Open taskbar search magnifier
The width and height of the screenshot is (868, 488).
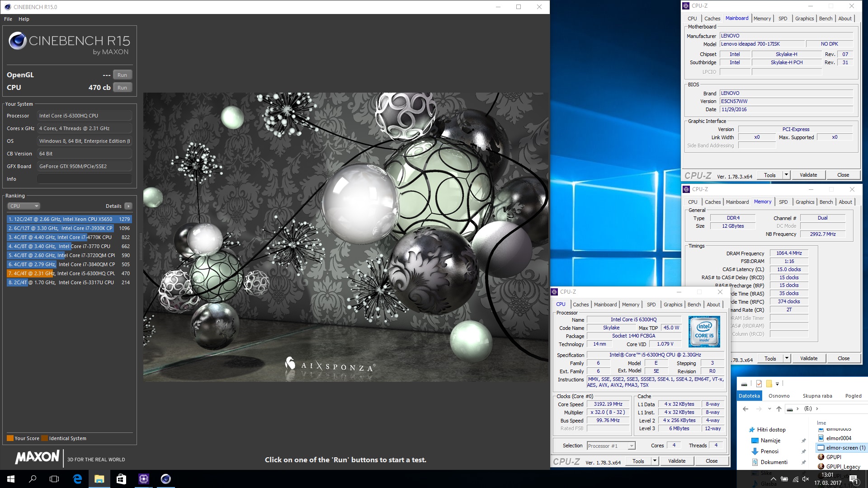(33, 479)
